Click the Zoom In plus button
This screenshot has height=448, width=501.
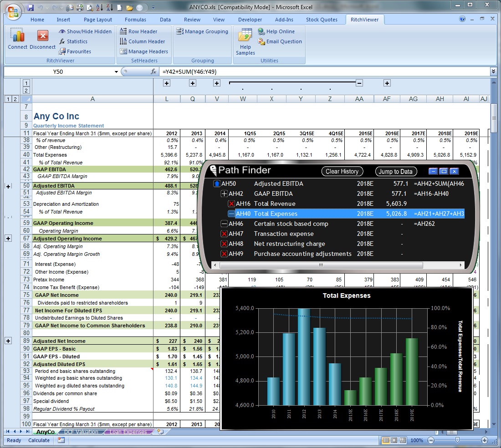[x=485, y=440]
